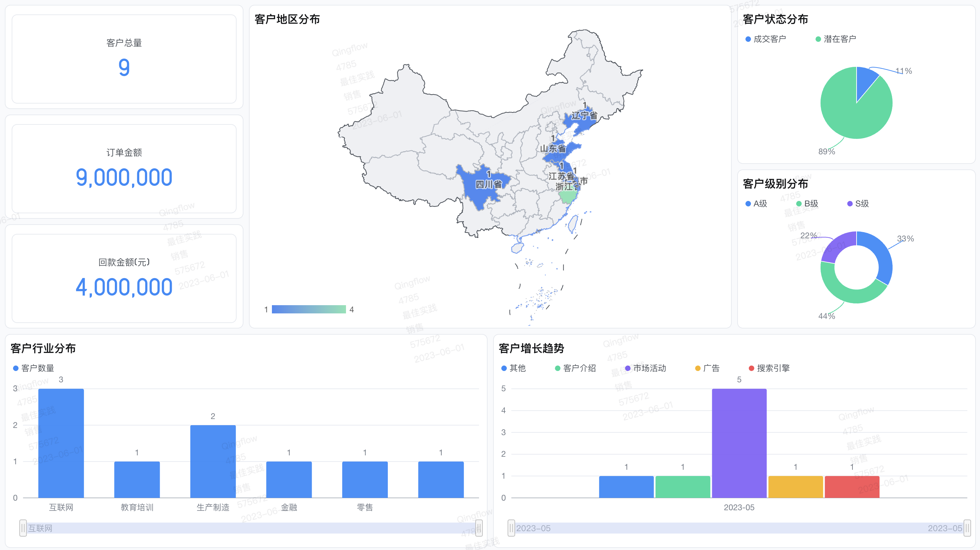Open the 客户总量 card showing 9
The width and height of the screenshot is (980, 550).
tap(124, 59)
